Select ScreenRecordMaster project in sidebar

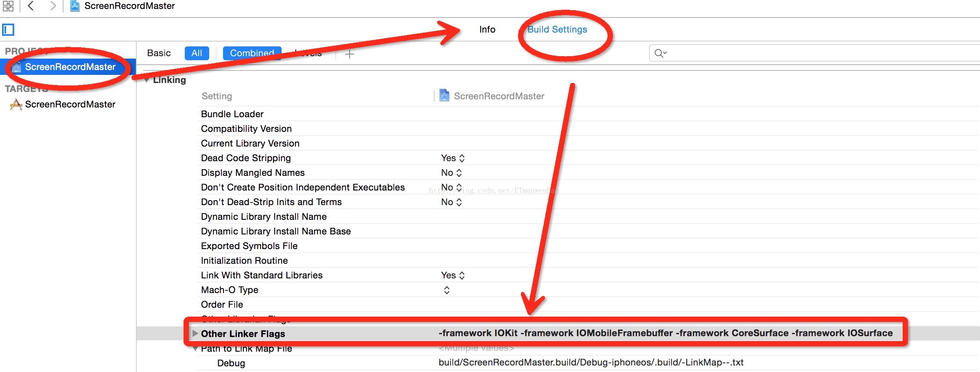[x=68, y=67]
